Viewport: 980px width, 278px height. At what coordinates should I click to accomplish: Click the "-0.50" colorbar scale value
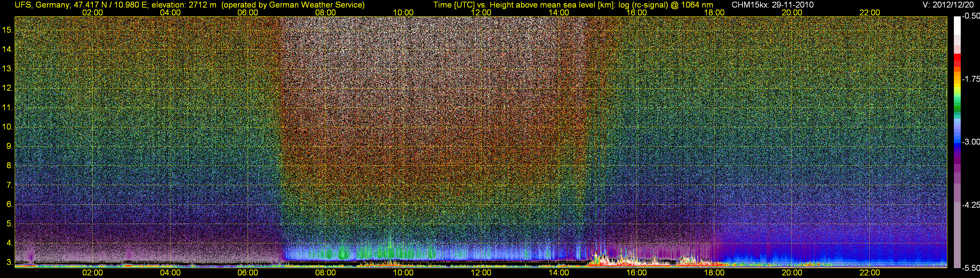(x=971, y=16)
